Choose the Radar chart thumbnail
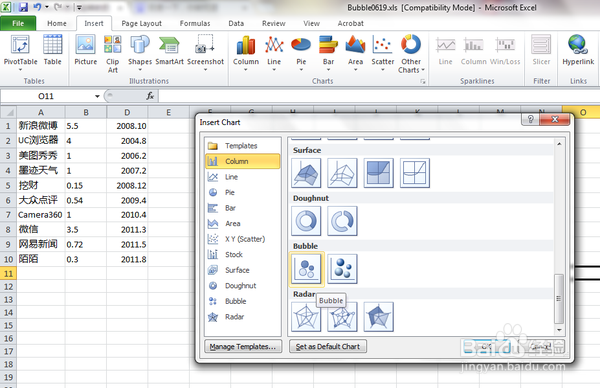This screenshot has width=600, height=388. tap(306, 316)
